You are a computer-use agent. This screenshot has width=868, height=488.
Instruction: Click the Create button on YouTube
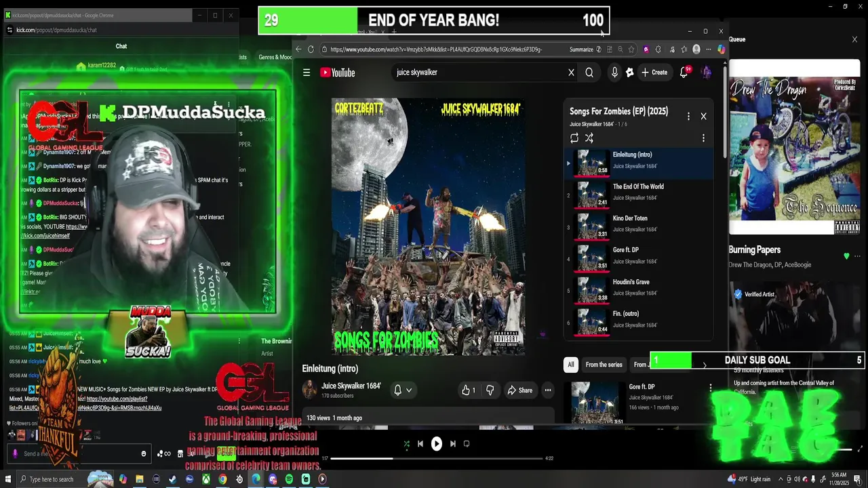point(654,73)
